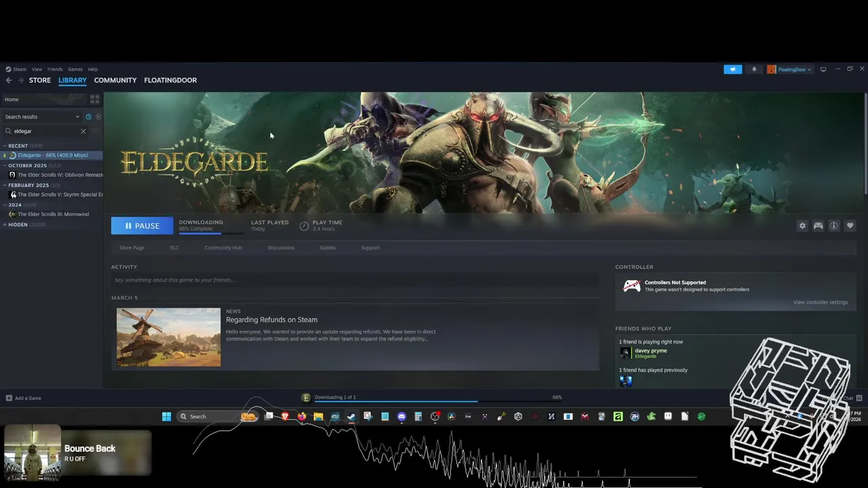Open Discord from the taskbar
The image size is (868, 488).
click(x=401, y=416)
